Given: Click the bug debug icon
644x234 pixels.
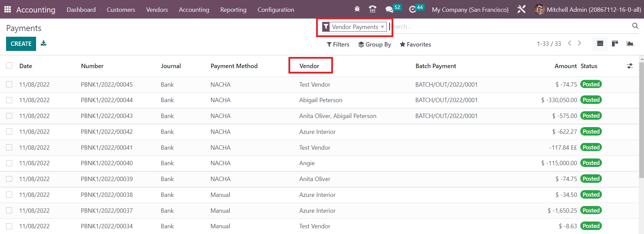Looking at the screenshot, I should point(357,9).
